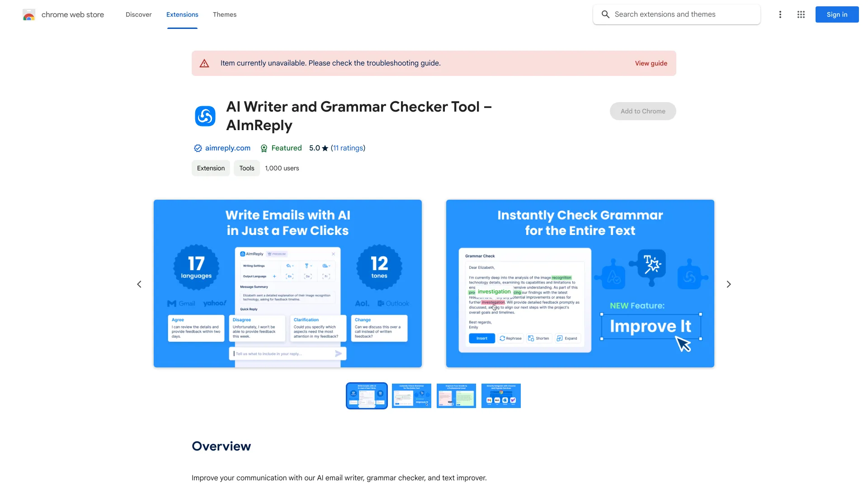Click the Google apps grid icon
The height and width of the screenshot is (488, 868).
click(x=801, y=14)
